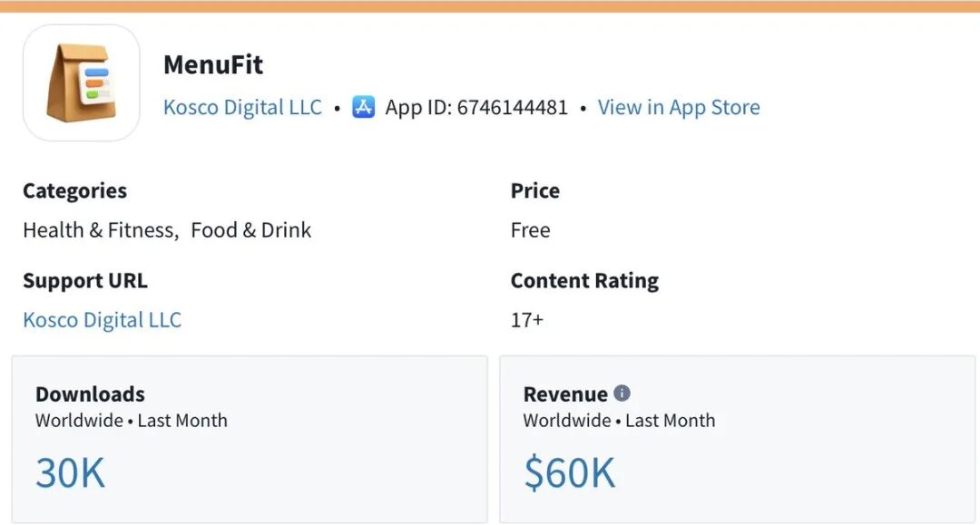
Task: Click the 17+ content rating value
Action: point(527,320)
